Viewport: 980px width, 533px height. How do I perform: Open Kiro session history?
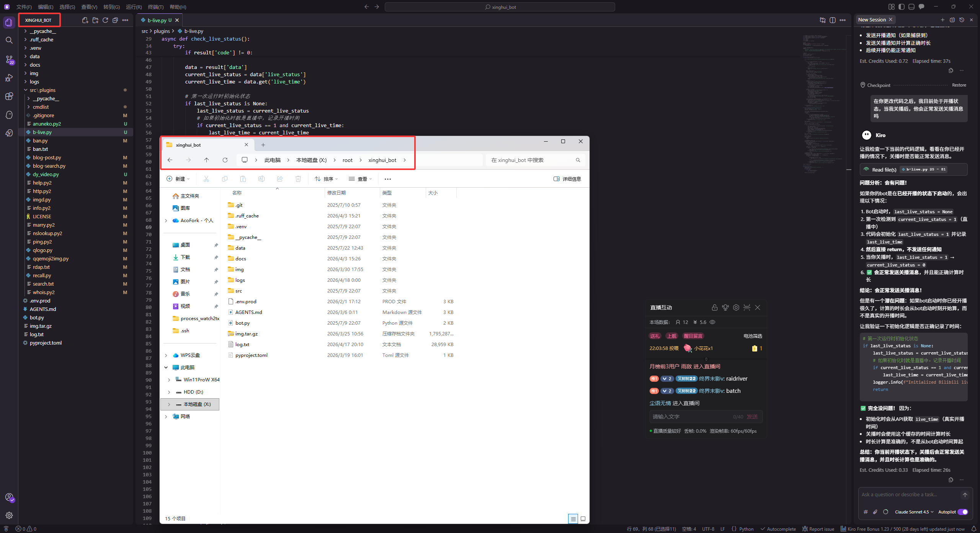click(962, 20)
